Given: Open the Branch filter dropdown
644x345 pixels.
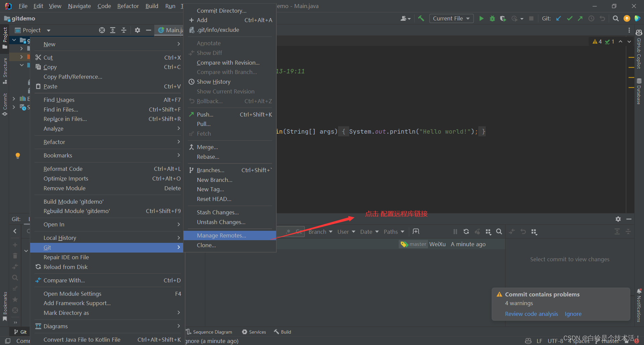Looking at the screenshot, I should tap(320, 232).
